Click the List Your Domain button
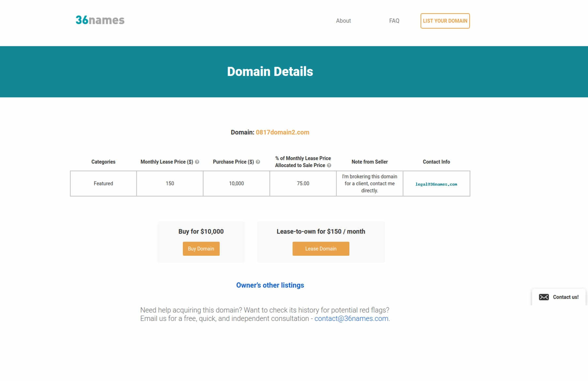This screenshot has height=381, width=588. tap(445, 21)
